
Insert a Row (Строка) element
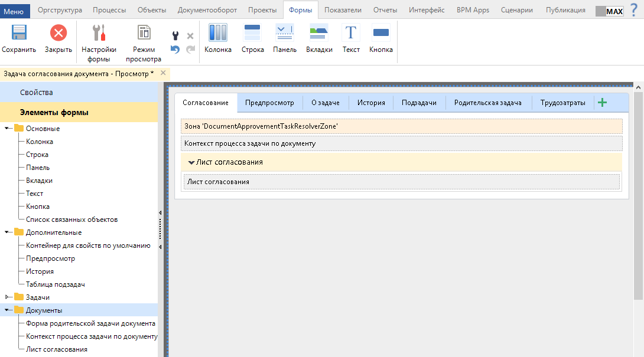tap(252, 33)
